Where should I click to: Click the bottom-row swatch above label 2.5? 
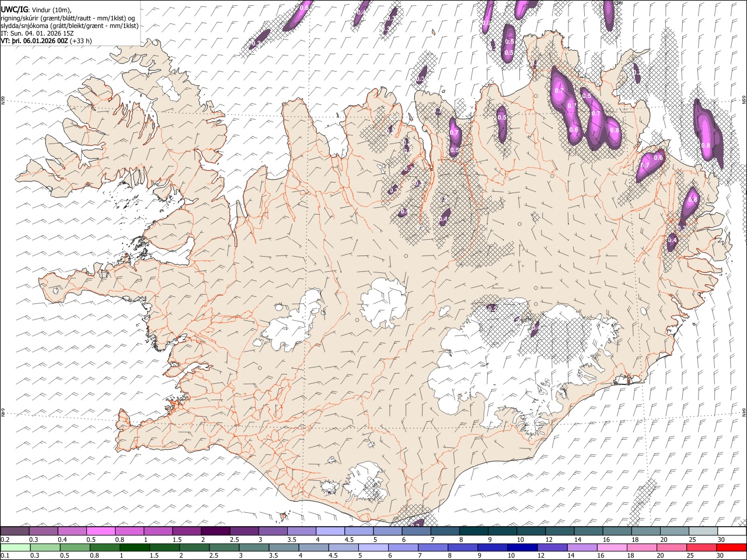tap(224, 547)
